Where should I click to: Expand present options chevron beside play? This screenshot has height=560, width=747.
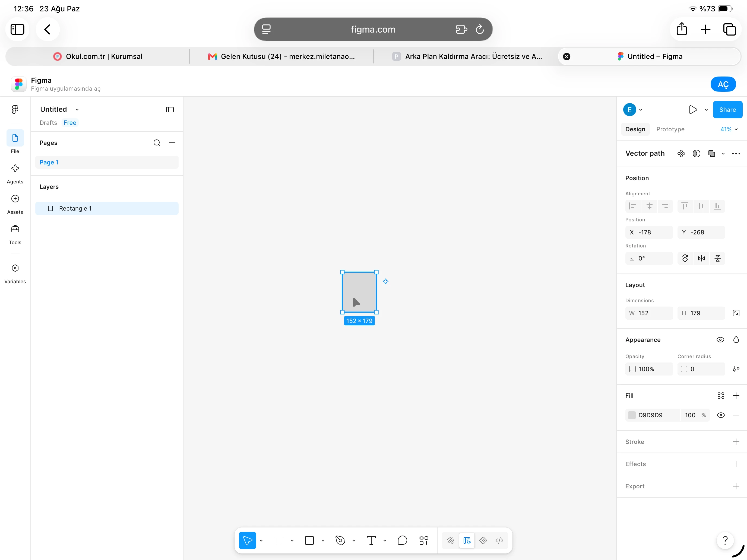coord(706,110)
